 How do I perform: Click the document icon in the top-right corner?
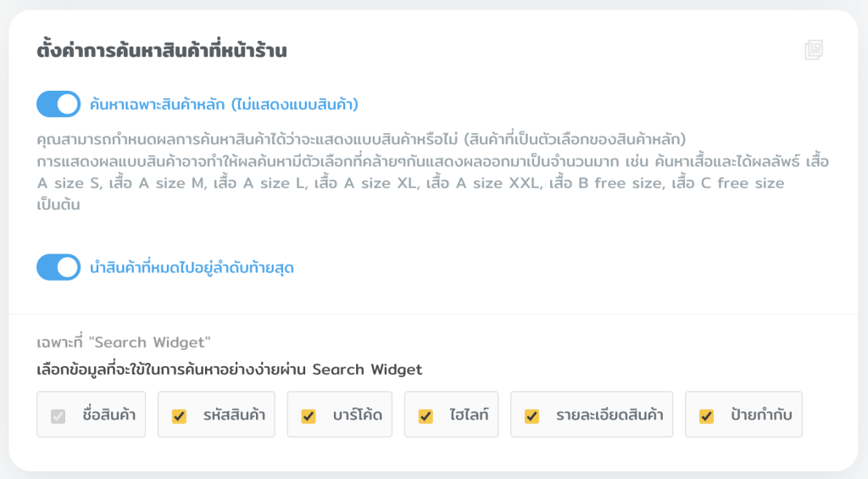pyautogui.click(x=814, y=51)
